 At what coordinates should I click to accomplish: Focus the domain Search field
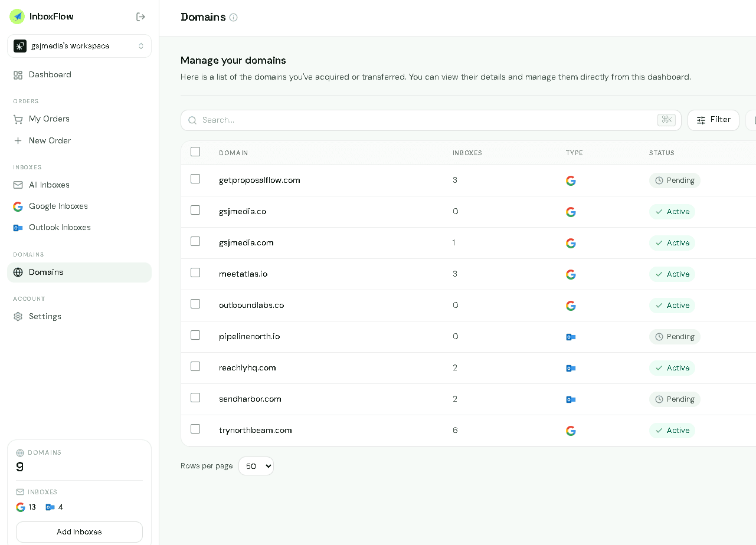(431, 120)
